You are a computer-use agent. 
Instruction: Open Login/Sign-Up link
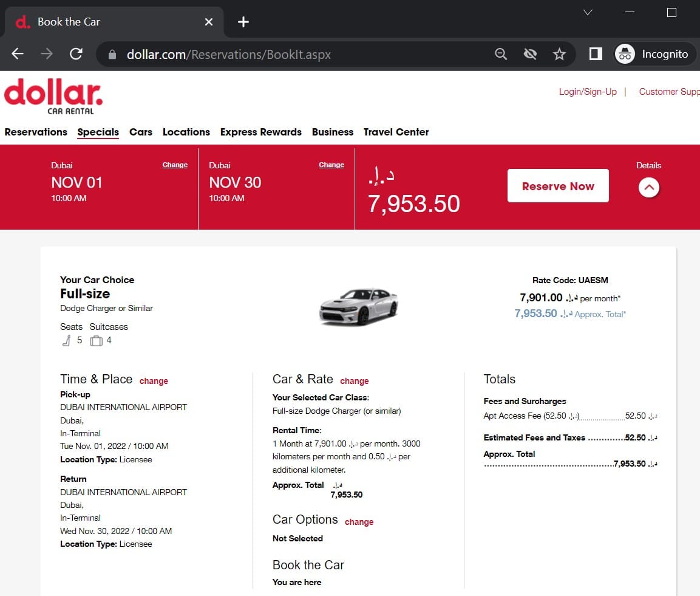pyautogui.click(x=588, y=92)
